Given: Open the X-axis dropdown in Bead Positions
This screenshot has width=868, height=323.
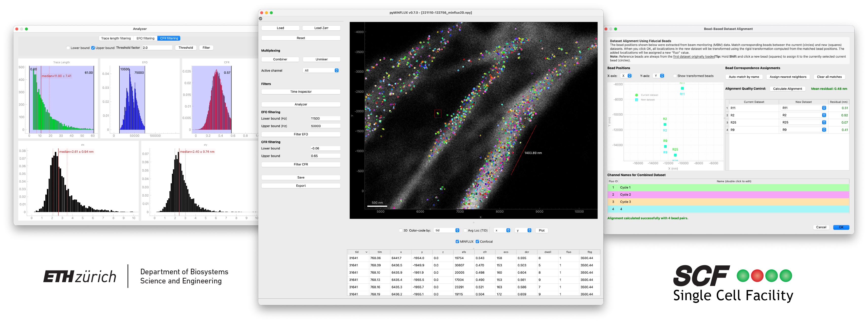Looking at the screenshot, I should tap(626, 76).
